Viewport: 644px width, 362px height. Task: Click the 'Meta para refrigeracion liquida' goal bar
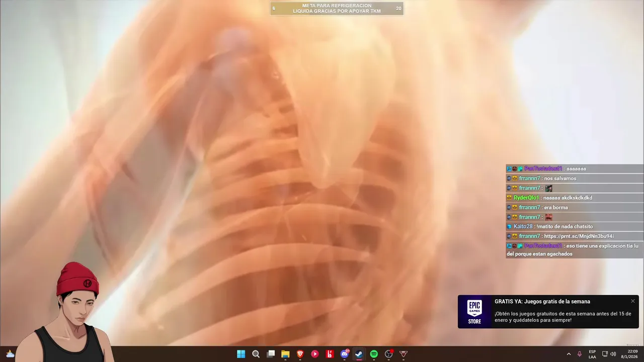(337, 9)
